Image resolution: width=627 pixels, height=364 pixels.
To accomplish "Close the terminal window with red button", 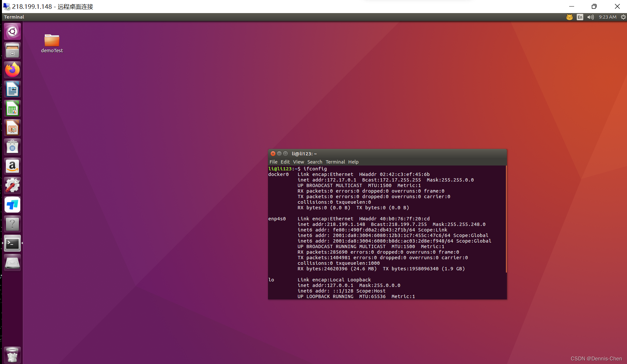I will [x=273, y=154].
